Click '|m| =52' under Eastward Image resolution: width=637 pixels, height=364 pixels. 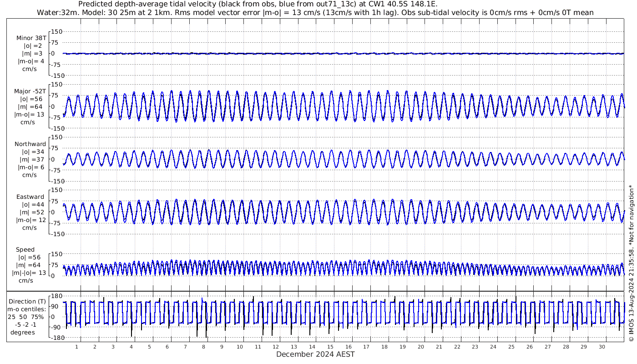tap(31, 212)
